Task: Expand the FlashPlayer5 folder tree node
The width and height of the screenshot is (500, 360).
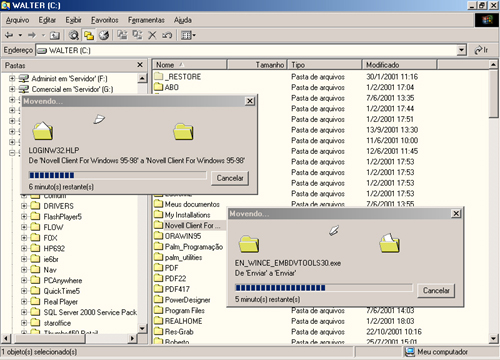Action: [24, 217]
